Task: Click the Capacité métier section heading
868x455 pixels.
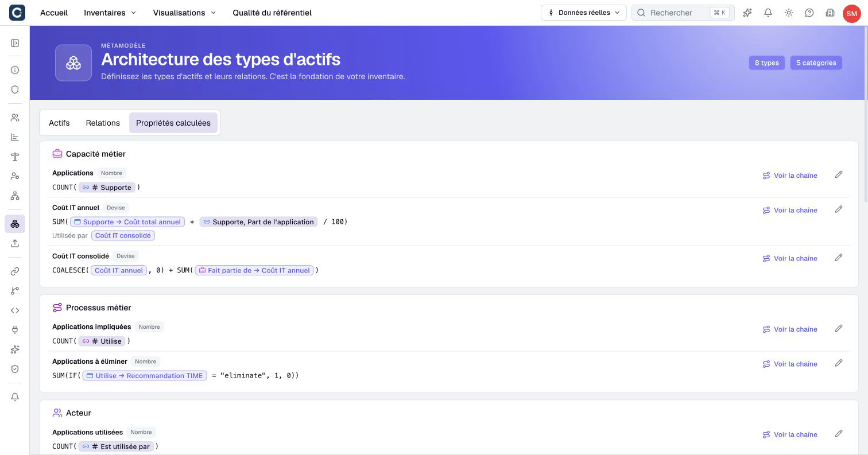Action: [95, 154]
